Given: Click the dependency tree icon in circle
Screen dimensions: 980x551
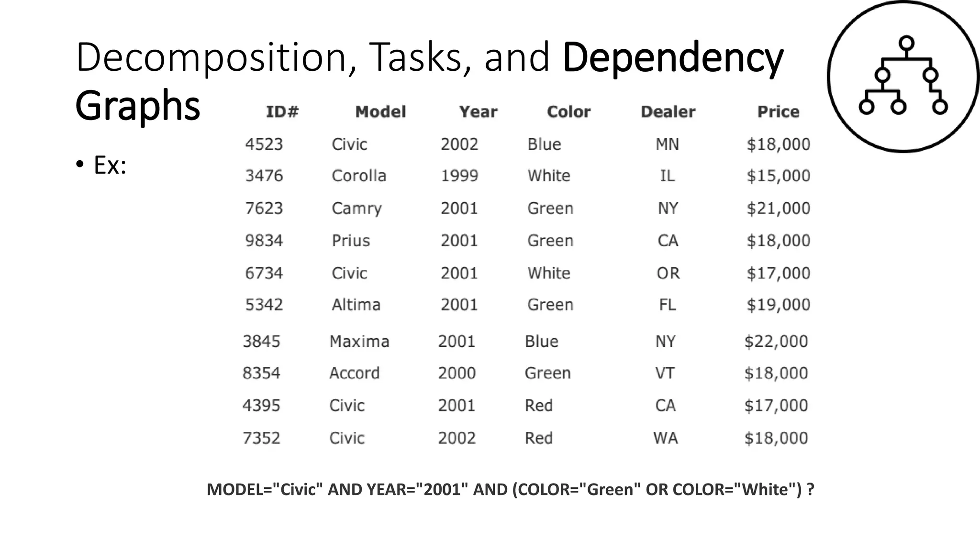Looking at the screenshot, I should (x=903, y=77).
